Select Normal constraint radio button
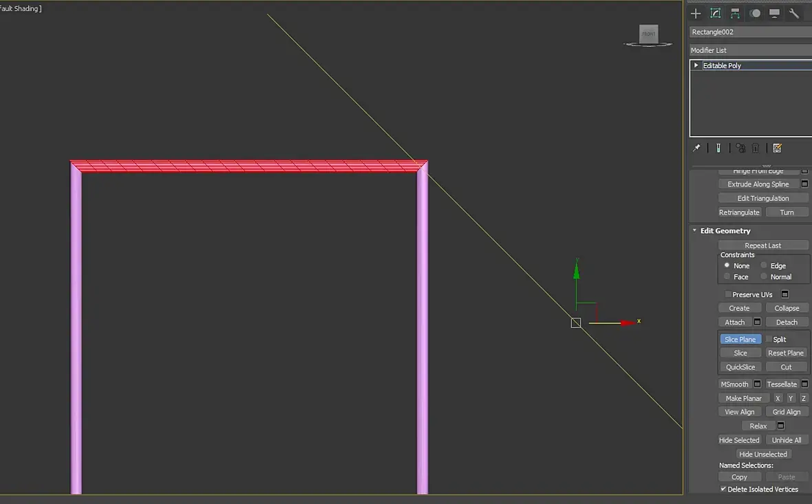This screenshot has width=812, height=504. coord(763,276)
